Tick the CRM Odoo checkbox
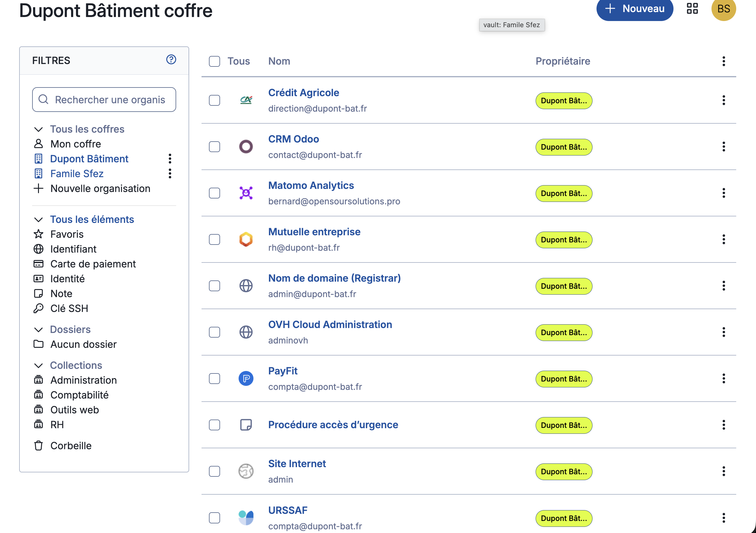The height and width of the screenshot is (533, 756). click(x=214, y=147)
